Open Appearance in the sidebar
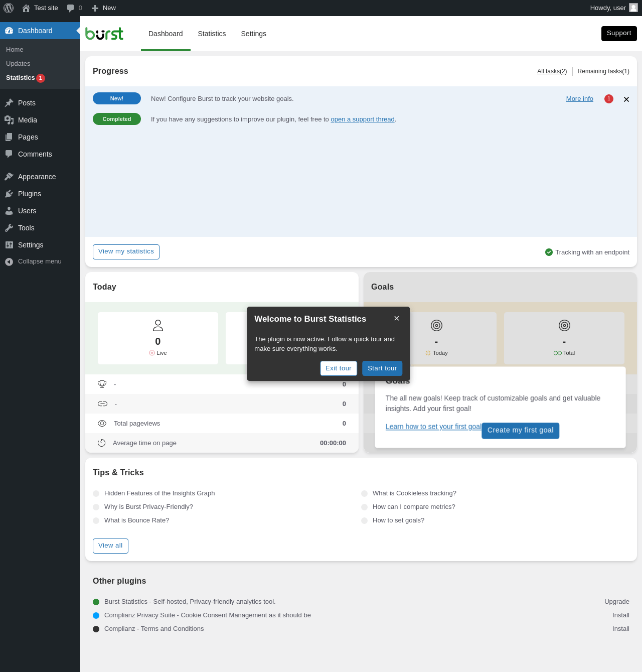 (40, 177)
